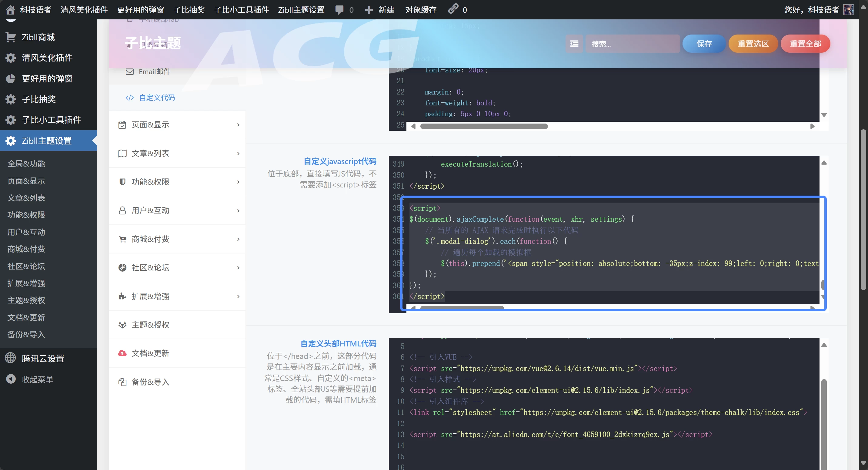This screenshot has width=868, height=470.
Task: Expand the 页面&显示 section chevron
Action: coord(238,125)
